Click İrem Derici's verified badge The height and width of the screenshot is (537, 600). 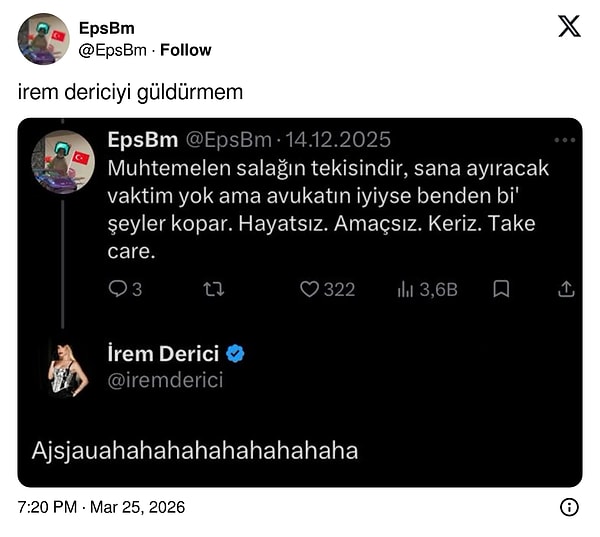click(x=236, y=353)
